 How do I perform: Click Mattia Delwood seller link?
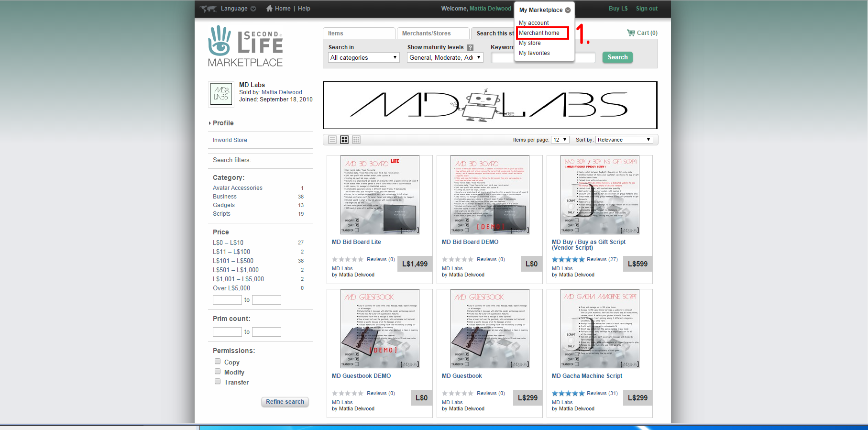tap(282, 92)
